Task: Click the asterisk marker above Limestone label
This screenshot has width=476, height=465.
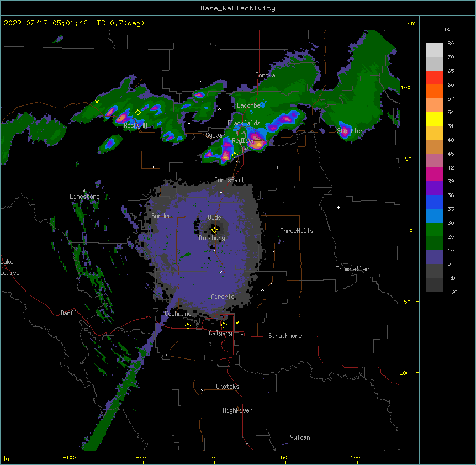Action: tap(84, 191)
